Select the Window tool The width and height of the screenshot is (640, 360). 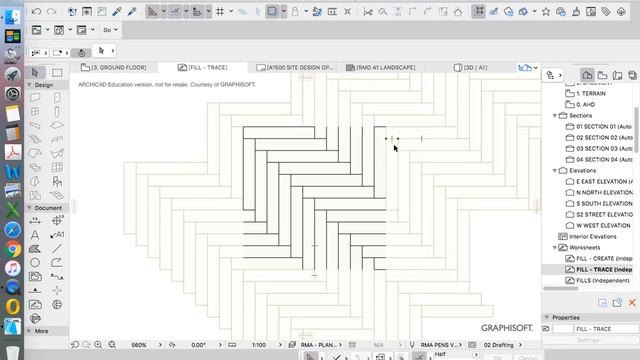(35, 111)
